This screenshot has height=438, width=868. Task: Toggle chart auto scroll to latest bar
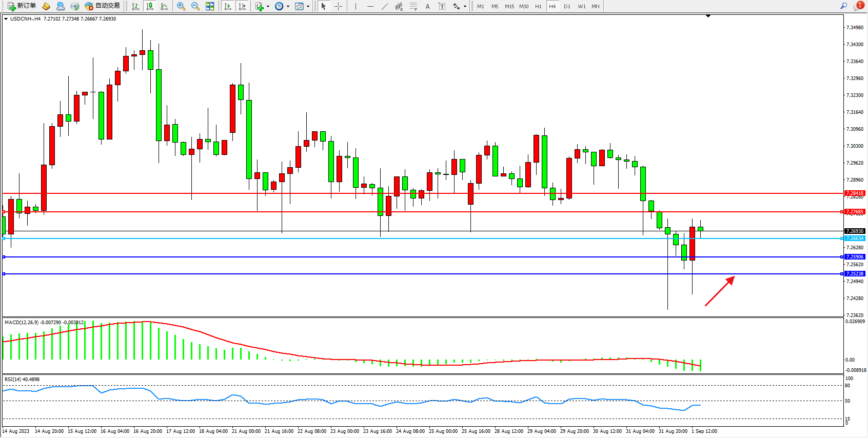[228, 6]
